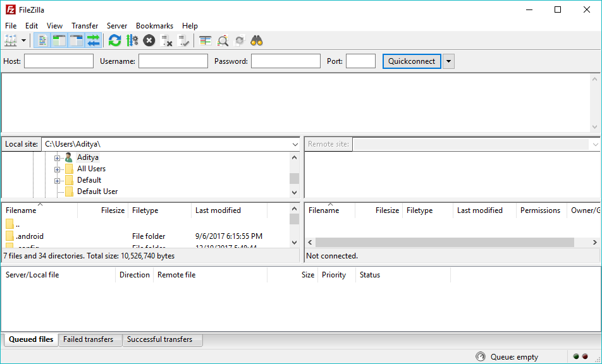The height and width of the screenshot is (364, 602).
Task: Open directory comparison icon
Action: pos(206,40)
